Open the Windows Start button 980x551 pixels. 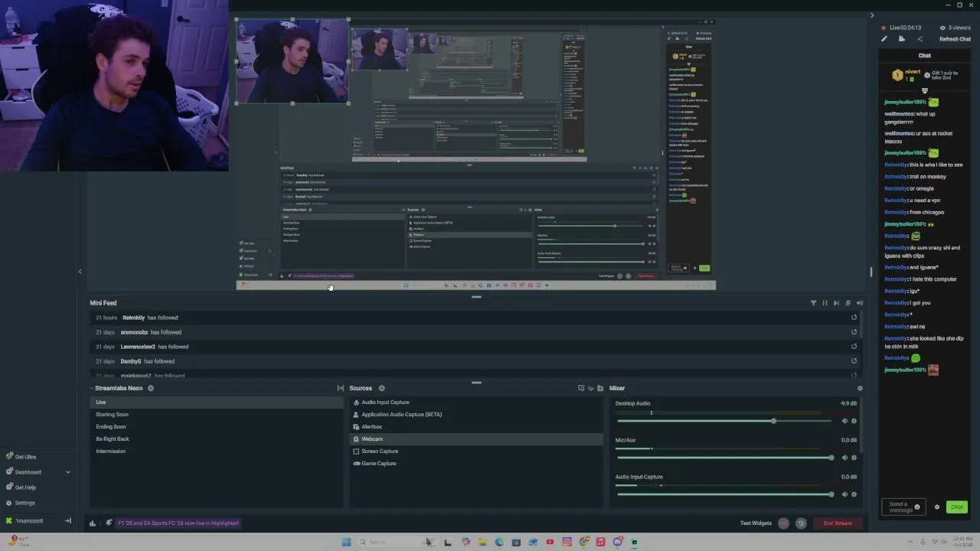tap(346, 542)
